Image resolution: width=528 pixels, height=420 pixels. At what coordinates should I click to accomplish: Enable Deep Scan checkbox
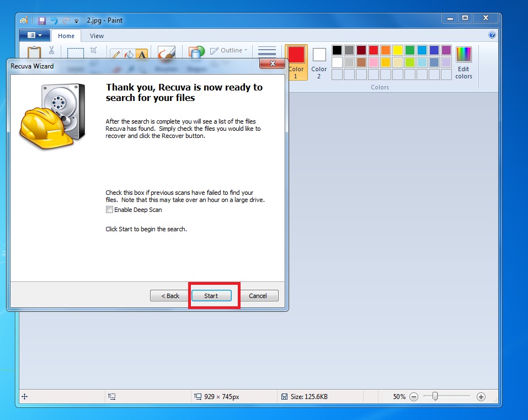click(x=109, y=210)
